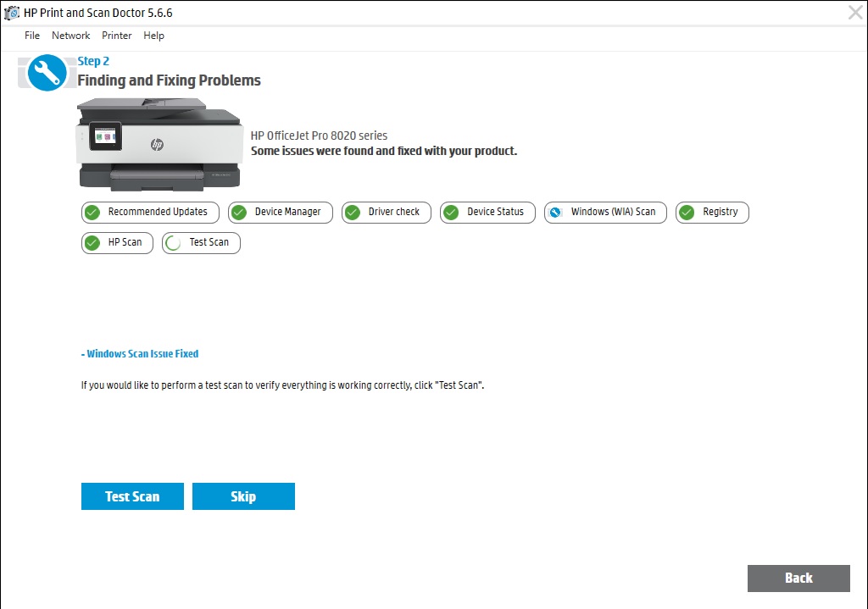Screen dimensions: 868x609
Task: Click the blue wrench Step 2 icon
Action: (47, 73)
